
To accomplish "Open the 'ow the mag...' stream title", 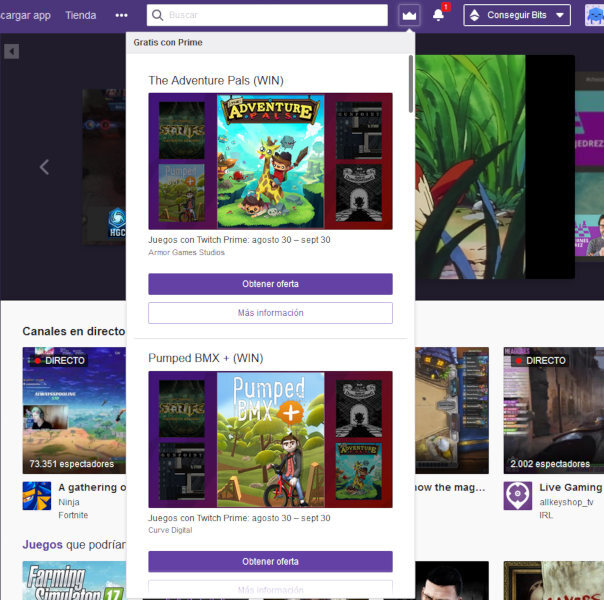I will (450, 488).
